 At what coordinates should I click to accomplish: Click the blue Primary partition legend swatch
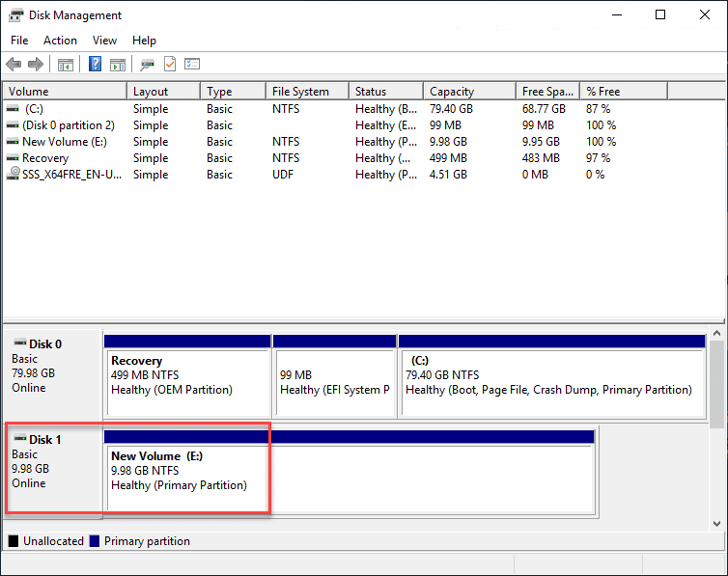pos(95,541)
